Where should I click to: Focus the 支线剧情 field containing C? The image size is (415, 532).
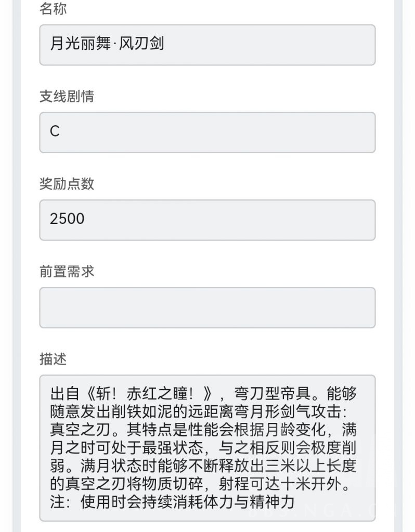coord(207,132)
